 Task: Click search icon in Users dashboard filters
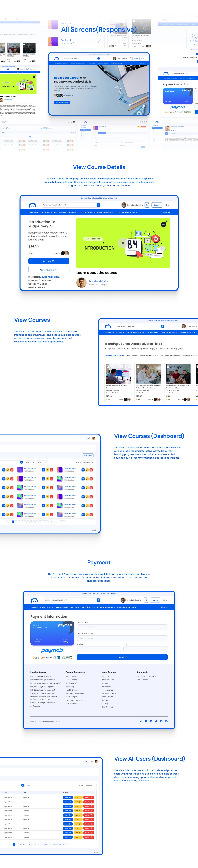23,785
